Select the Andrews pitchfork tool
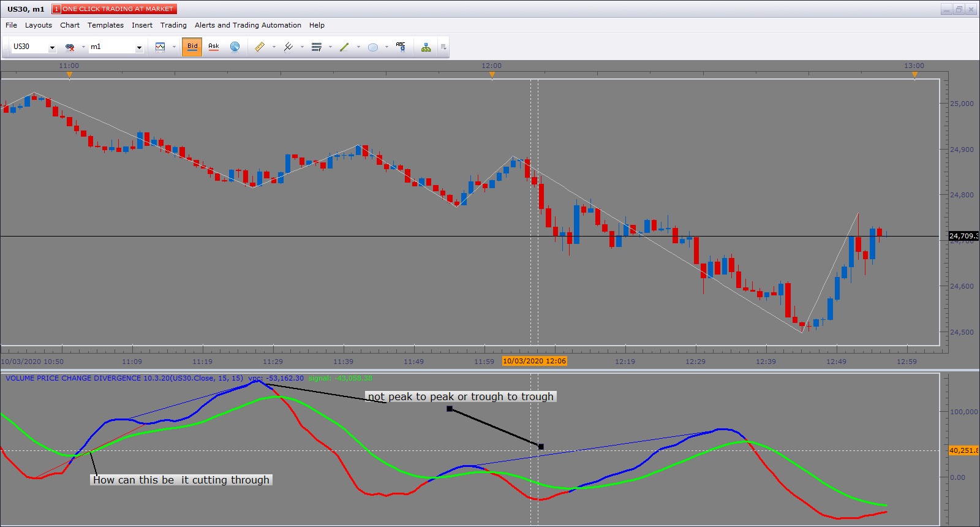 click(288, 47)
